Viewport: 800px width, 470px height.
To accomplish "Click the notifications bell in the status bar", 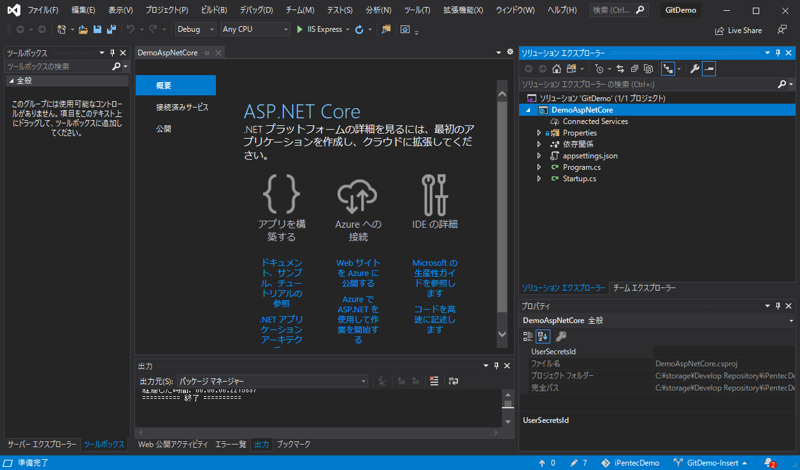I will pyautogui.click(x=770, y=463).
